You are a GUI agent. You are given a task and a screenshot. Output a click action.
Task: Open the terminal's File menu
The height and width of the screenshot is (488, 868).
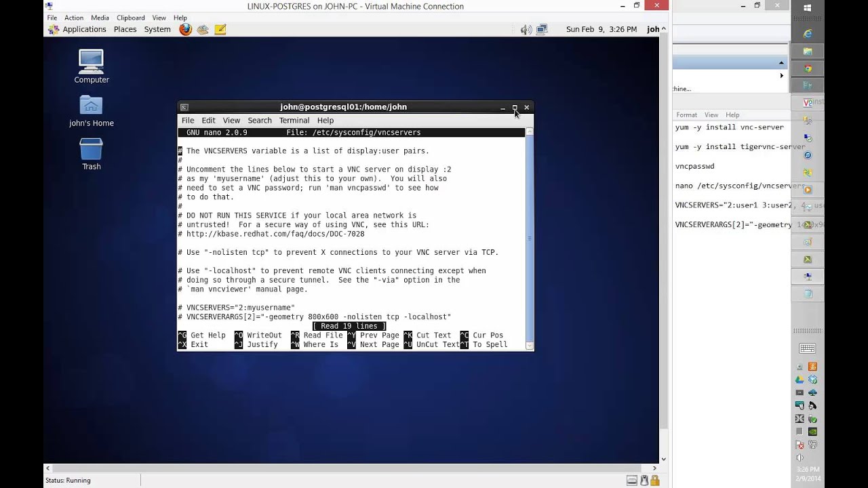[x=188, y=120]
